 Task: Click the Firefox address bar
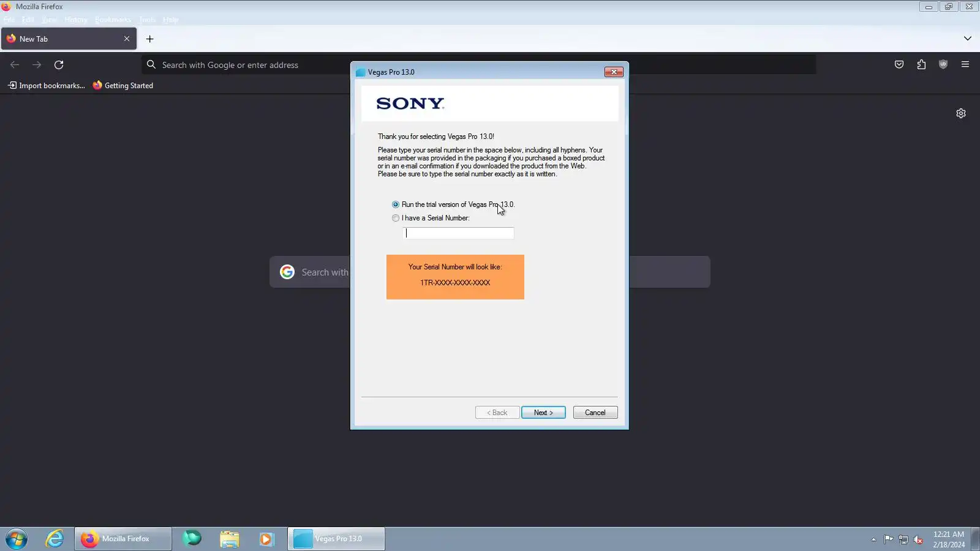(479, 65)
